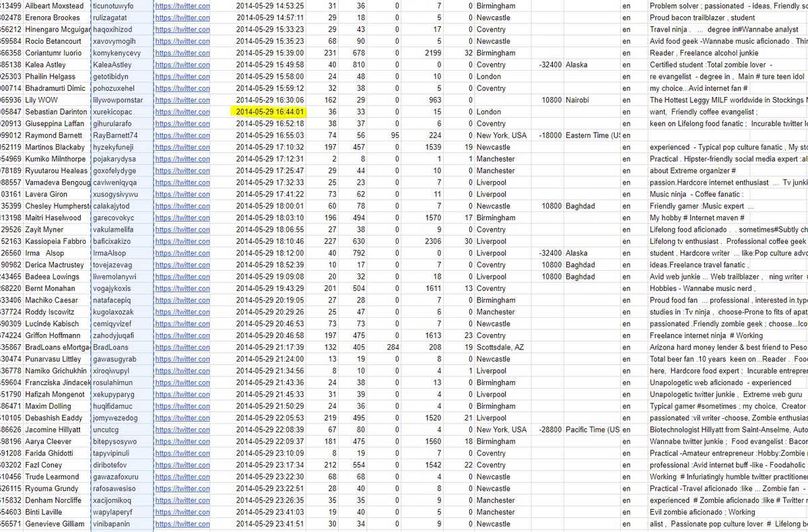This screenshot has width=808, height=532.
Task: Select the location New York, USA in Raymond Barnett's row
Action: click(502, 135)
